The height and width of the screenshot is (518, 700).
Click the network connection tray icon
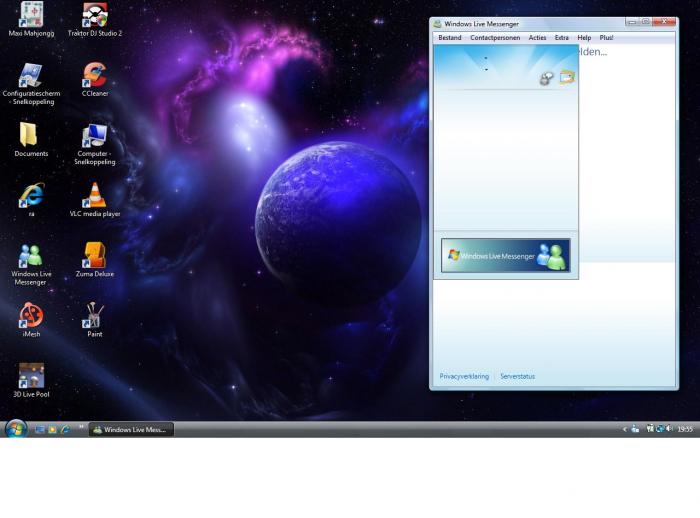point(650,429)
